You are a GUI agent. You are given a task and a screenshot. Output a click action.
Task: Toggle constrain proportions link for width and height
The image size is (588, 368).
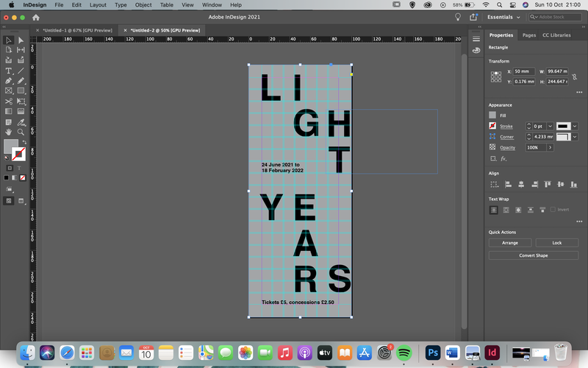click(x=574, y=77)
